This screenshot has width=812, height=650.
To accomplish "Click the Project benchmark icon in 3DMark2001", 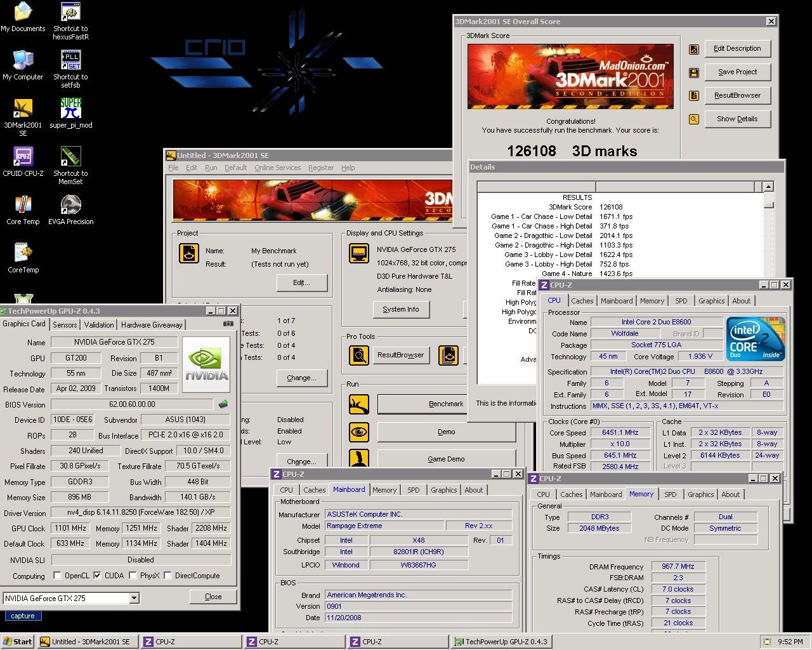I will point(189,253).
